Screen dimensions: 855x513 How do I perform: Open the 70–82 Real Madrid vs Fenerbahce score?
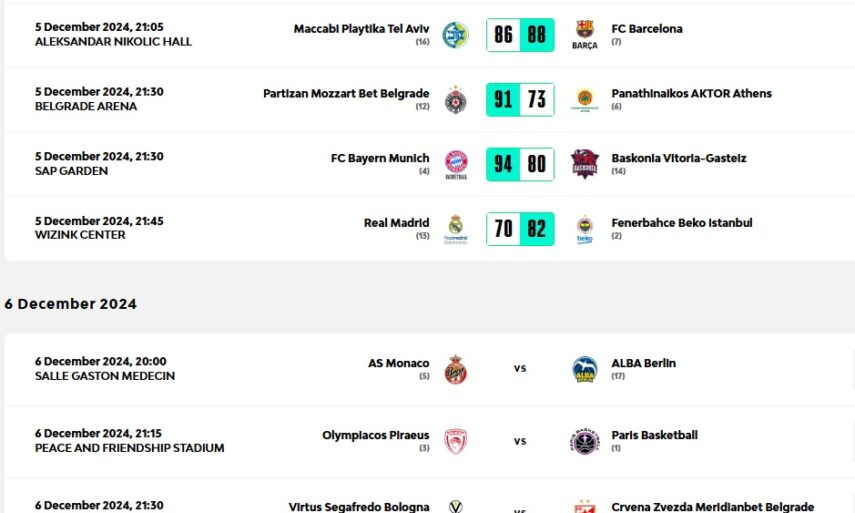(x=520, y=229)
